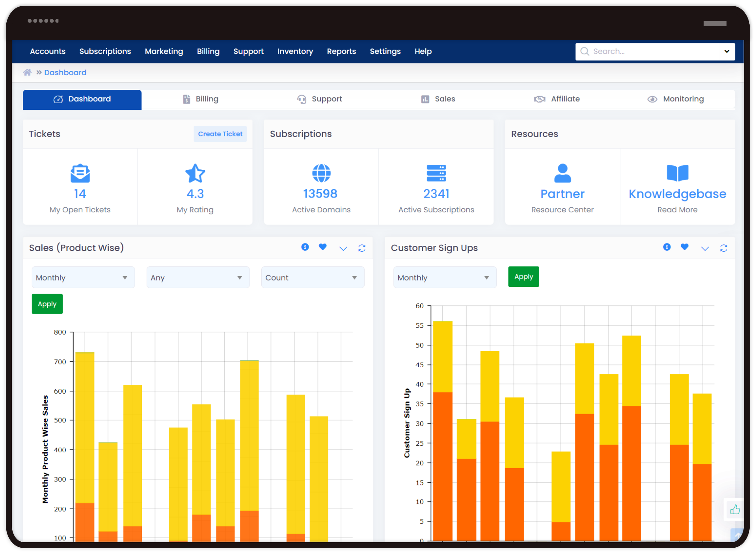This screenshot has width=756, height=554.
Task: Collapse the Sales (Product Wise) panel chevron
Action: pyautogui.click(x=343, y=248)
